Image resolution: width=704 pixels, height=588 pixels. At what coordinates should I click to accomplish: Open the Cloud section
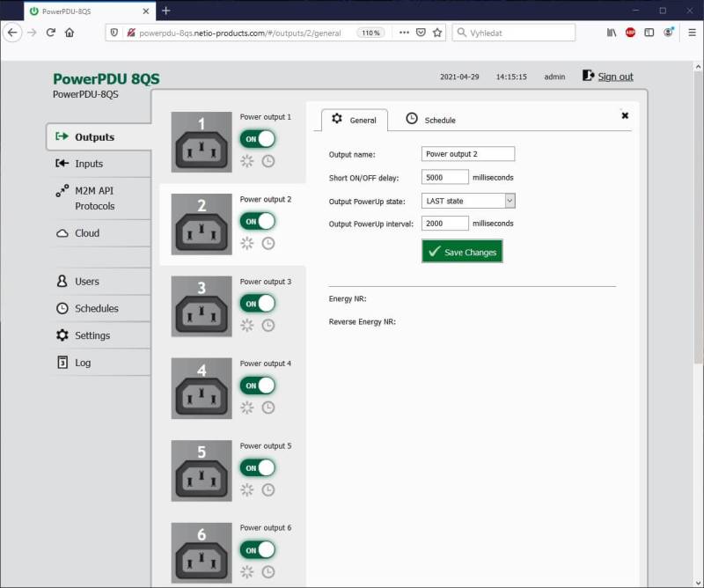click(88, 232)
